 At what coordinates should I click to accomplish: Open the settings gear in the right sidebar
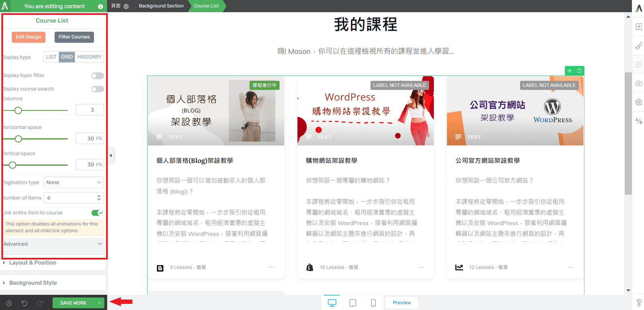pyautogui.click(x=639, y=102)
